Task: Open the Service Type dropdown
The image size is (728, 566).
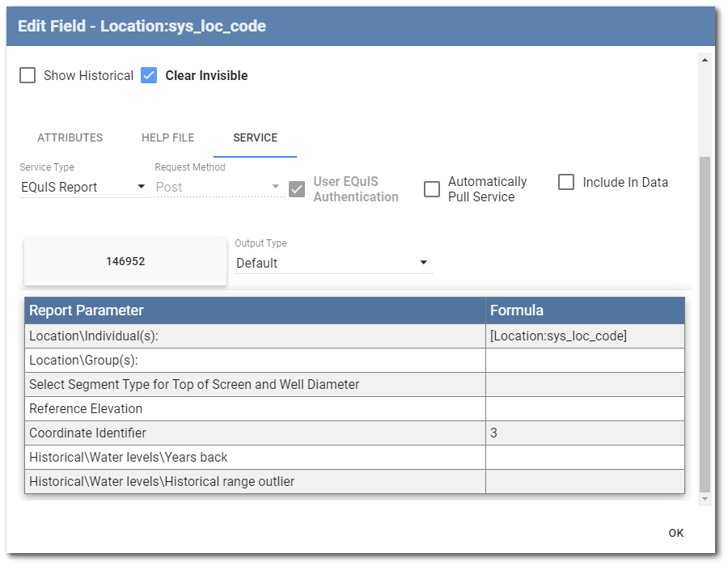Action: click(140, 187)
